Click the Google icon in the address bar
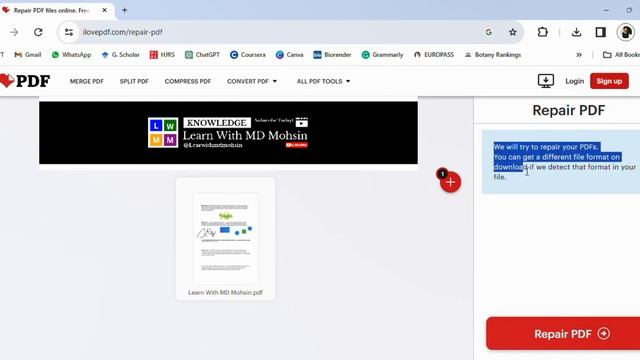The width and height of the screenshot is (640, 360). tap(489, 32)
